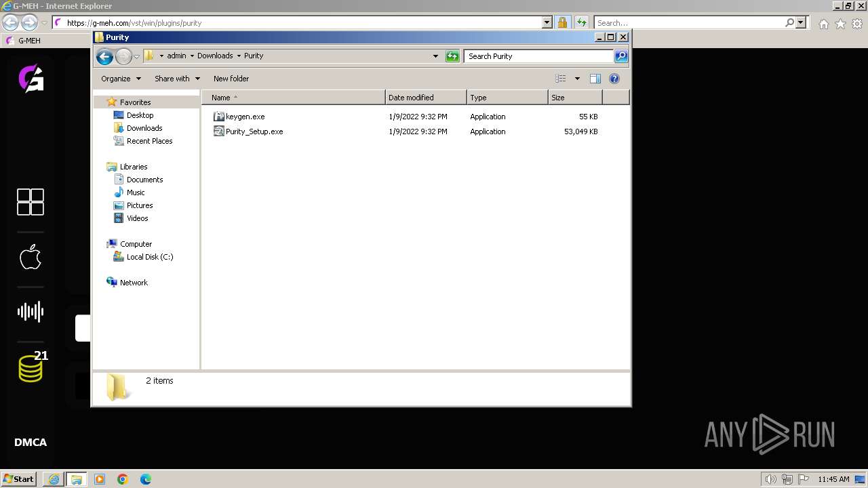Screen dimensions: 868x488
Task: Click Internet Explorer taskbar icon
Action: pyautogui.click(x=54, y=479)
